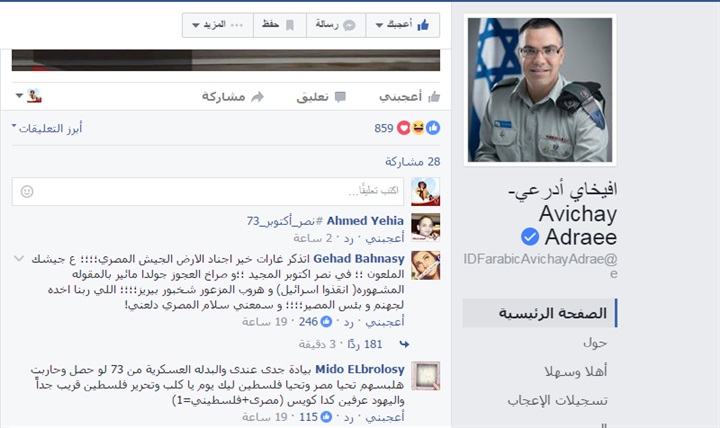
Task: Click the bookmark icon on the حفظ button
Action: pos(290,25)
